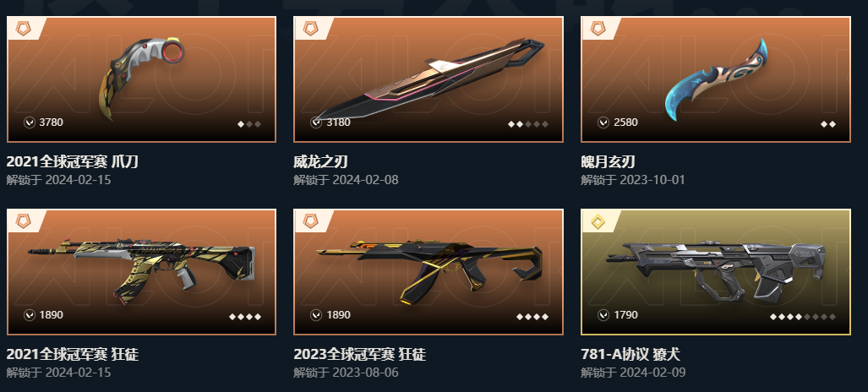Select the karambit knife skin image
Viewport: 868px width, 392px height.
[141, 78]
